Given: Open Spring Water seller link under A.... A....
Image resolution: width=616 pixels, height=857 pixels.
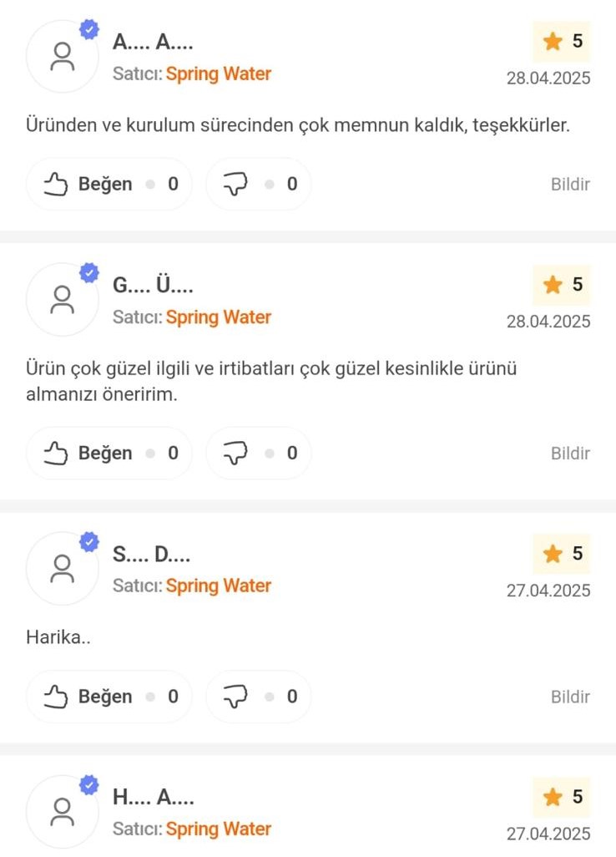Looking at the screenshot, I should pos(219,74).
